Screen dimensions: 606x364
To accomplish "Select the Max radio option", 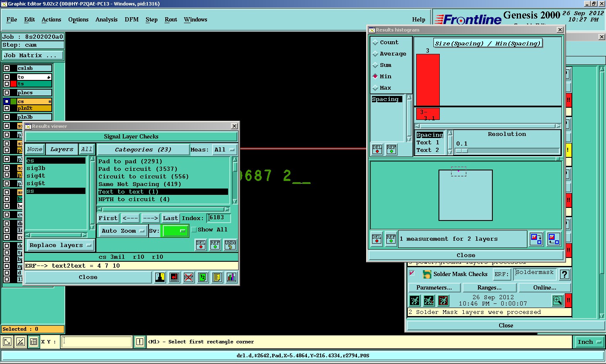I will [x=375, y=88].
